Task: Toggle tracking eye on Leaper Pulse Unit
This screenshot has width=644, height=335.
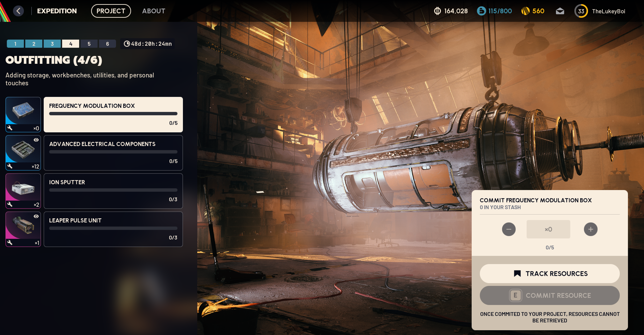Action: [36, 216]
